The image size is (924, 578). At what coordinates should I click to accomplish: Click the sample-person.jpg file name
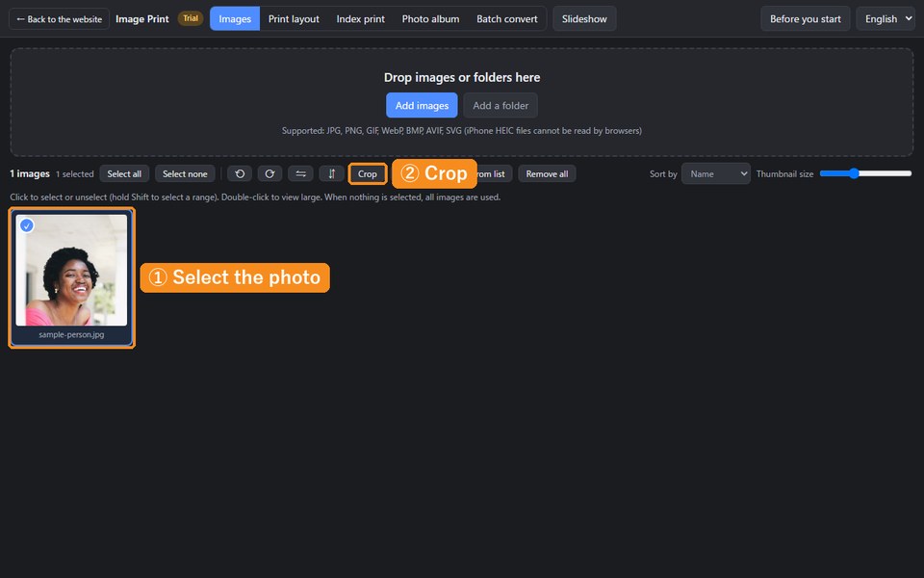pos(71,334)
